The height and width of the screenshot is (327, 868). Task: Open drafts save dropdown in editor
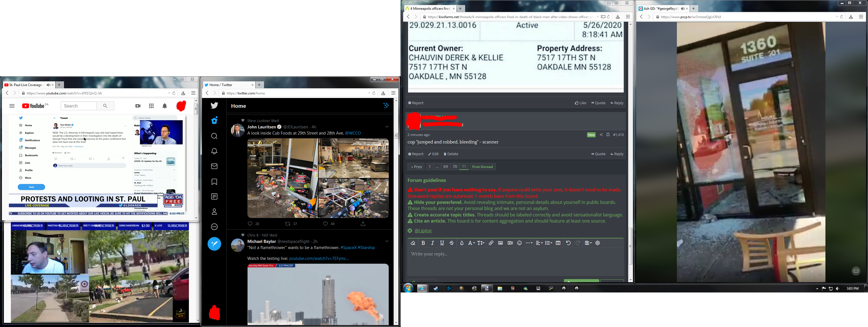588,243
